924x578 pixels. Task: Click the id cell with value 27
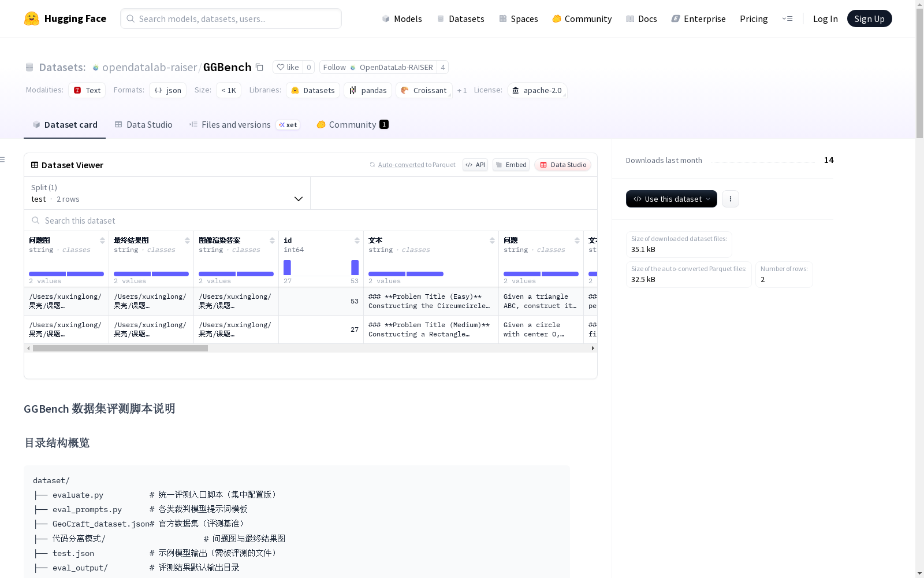pyautogui.click(x=321, y=329)
